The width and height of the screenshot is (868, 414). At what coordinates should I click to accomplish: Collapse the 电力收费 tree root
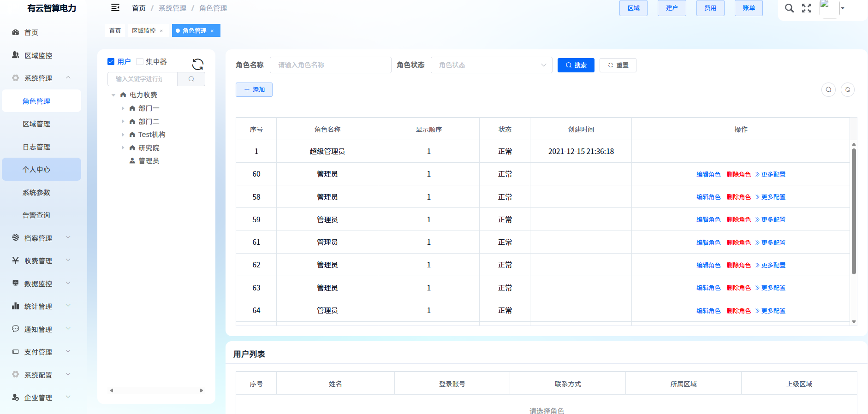point(113,95)
